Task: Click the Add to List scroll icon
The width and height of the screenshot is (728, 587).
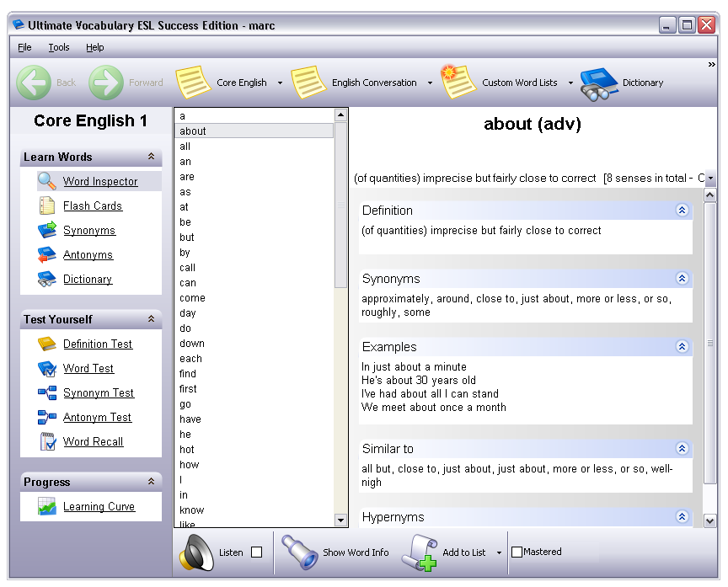Action: point(420,552)
